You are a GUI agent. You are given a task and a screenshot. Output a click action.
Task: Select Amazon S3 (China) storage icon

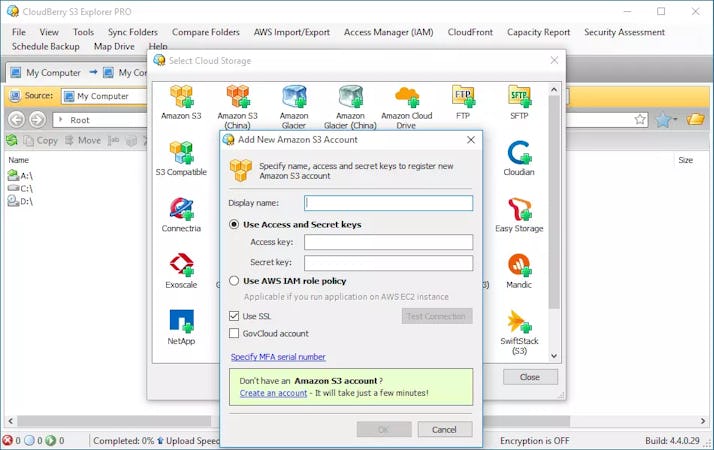[x=238, y=97]
